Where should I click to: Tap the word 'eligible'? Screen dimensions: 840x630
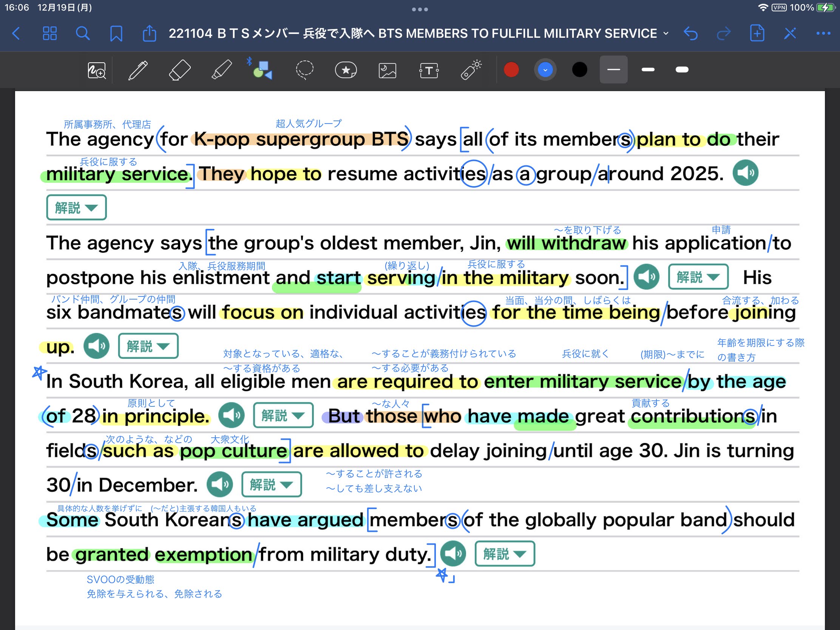point(253,381)
